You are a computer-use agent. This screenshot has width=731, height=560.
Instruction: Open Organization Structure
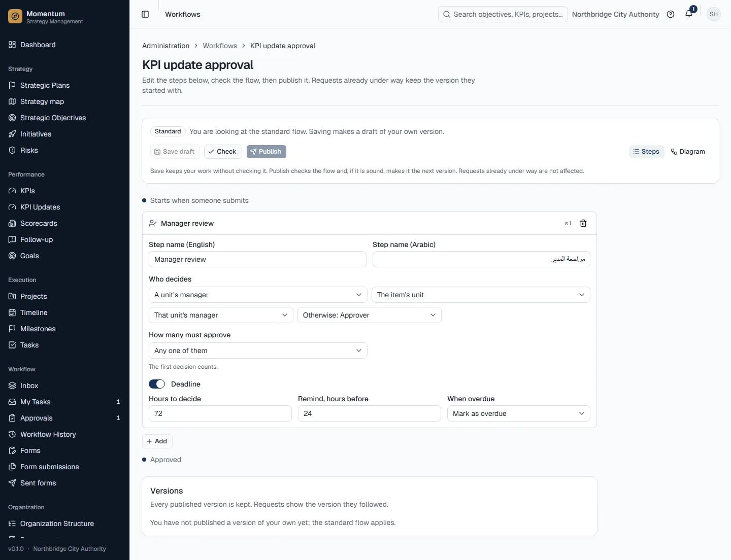pyautogui.click(x=64, y=523)
